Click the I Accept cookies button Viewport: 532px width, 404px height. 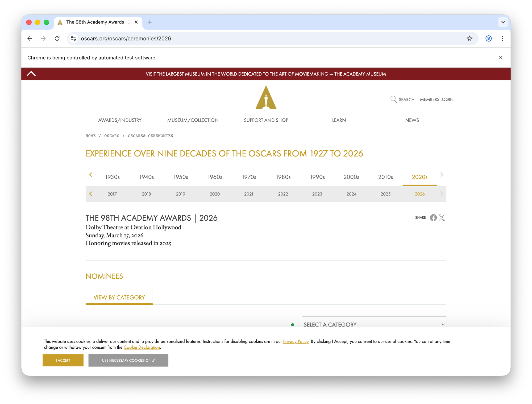[x=63, y=360]
